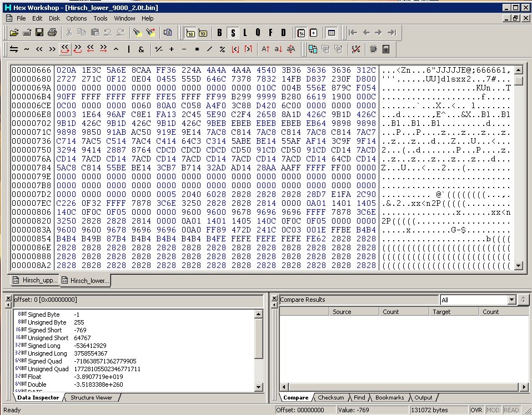Click the OVR insert mode indicator
532x415 pixels.
tap(476, 410)
